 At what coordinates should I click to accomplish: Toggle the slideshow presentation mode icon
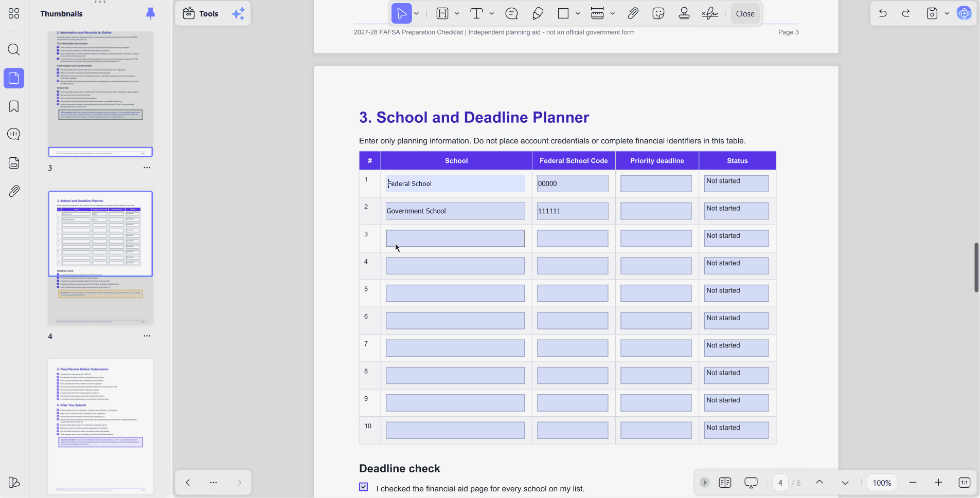[751, 483]
